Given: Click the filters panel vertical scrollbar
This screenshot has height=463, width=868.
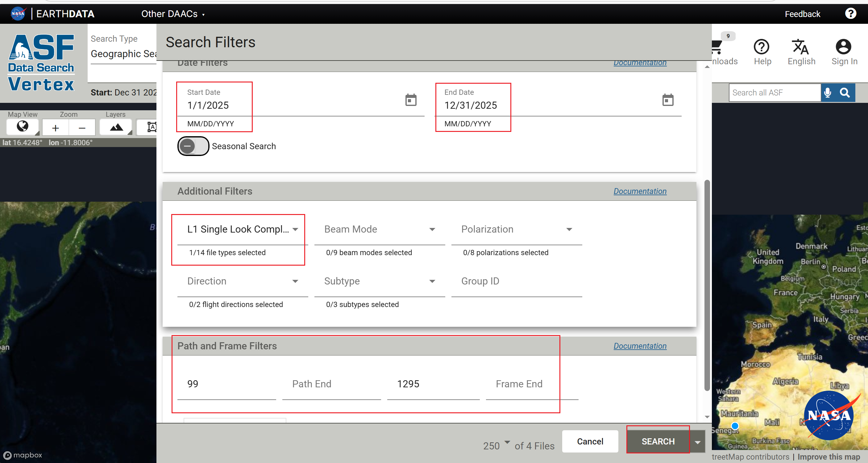Looking at the screenshot, I should click(x=707, y=285).
